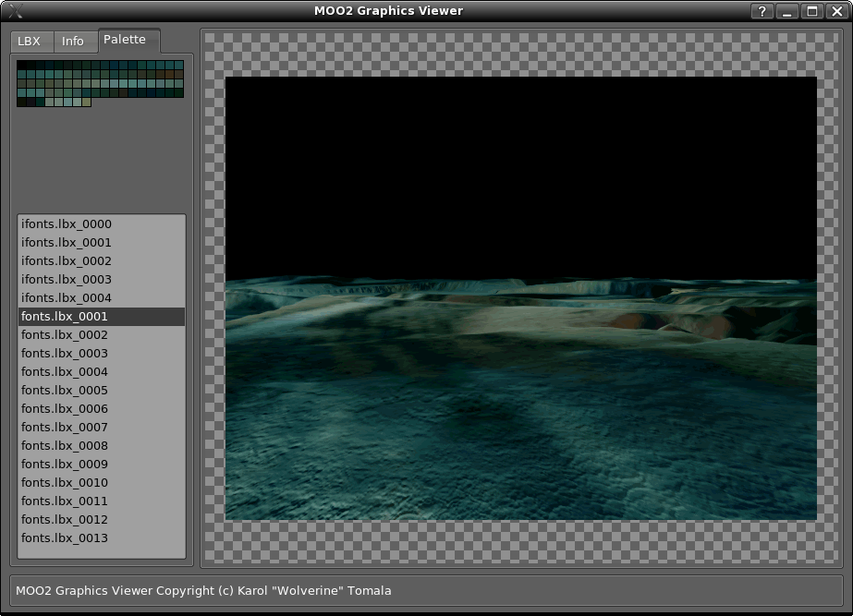Maximize the MOO2 Graphics Viewer window
Viewport: 853px width, 616px height.
tap(812, 11)
